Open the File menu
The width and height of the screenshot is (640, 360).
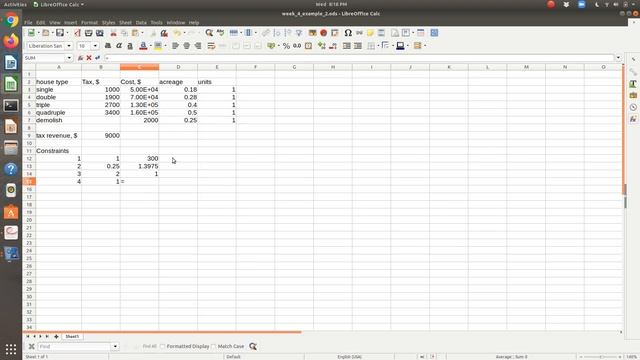point(28,22)
